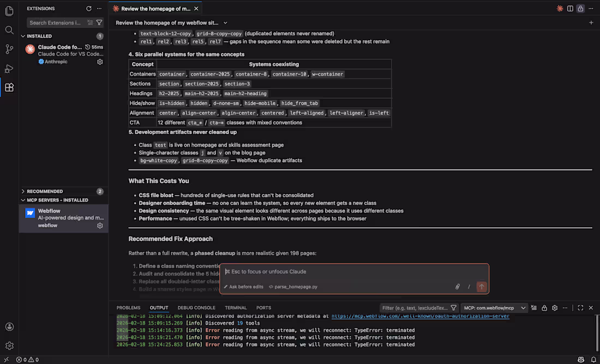
Task: Click the attach file paperclip icon
Action: [x=458, y=287]
